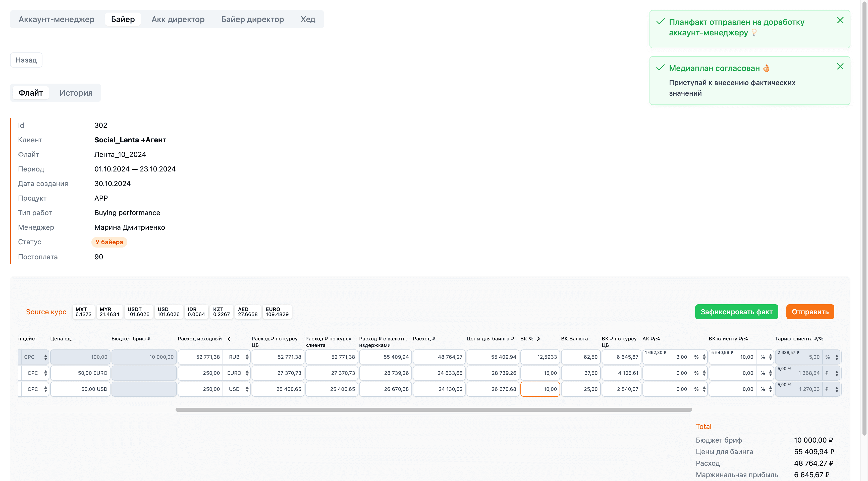Image resolution: width=868 pixels, height=481 pixels.
Task: Click ВК % field with value 12,5933
Action: pos(540,357)
